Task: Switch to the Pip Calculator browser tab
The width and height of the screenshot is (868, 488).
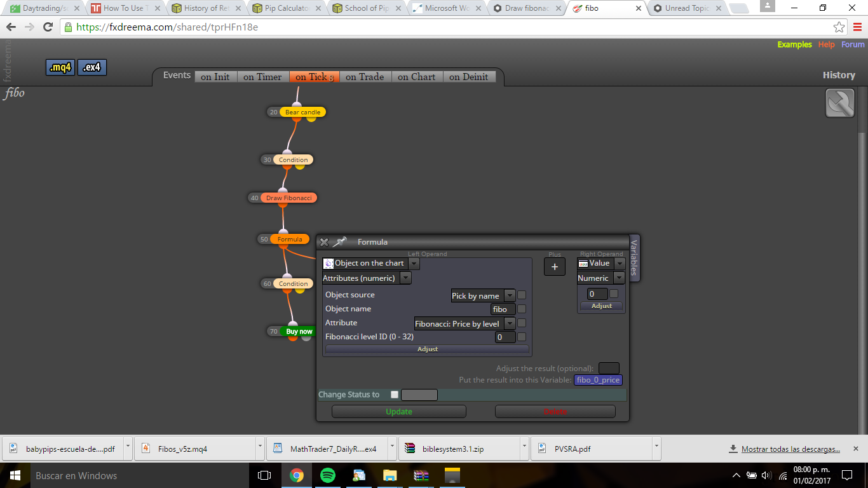Action: (283, 9)
